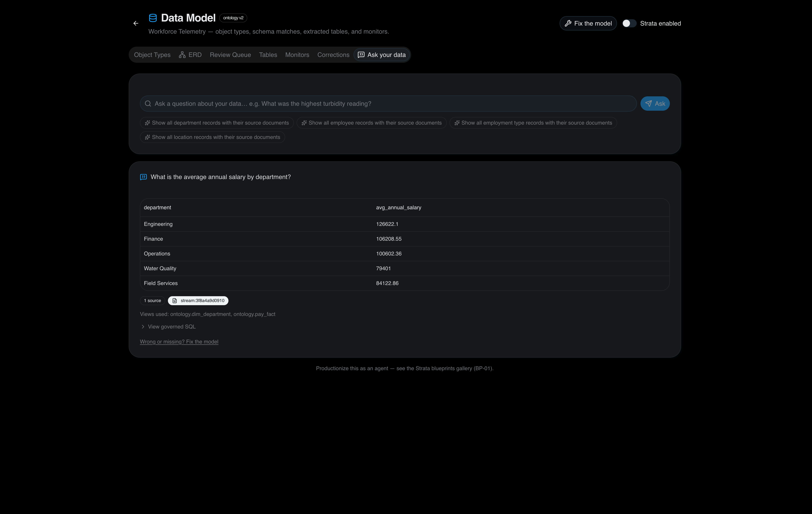Toggle the Strata enabled switch
Viewport: 812px width, 514px height.
(629, 23)
